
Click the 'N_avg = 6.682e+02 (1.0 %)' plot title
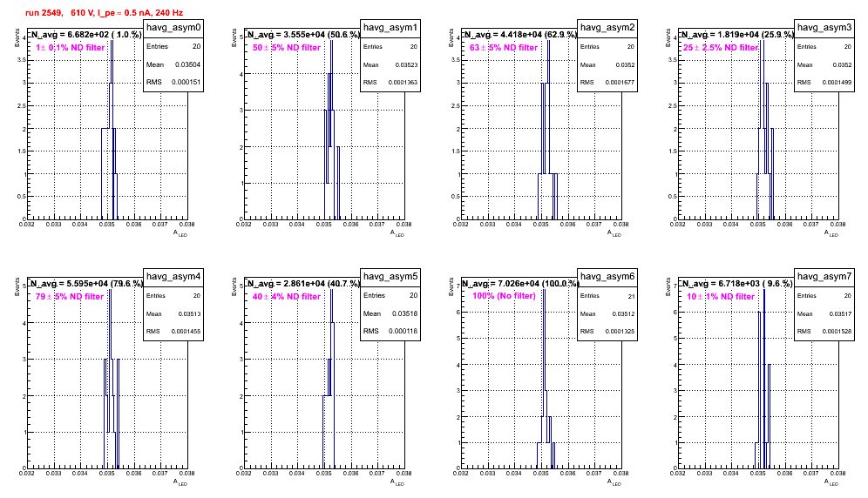85,34
